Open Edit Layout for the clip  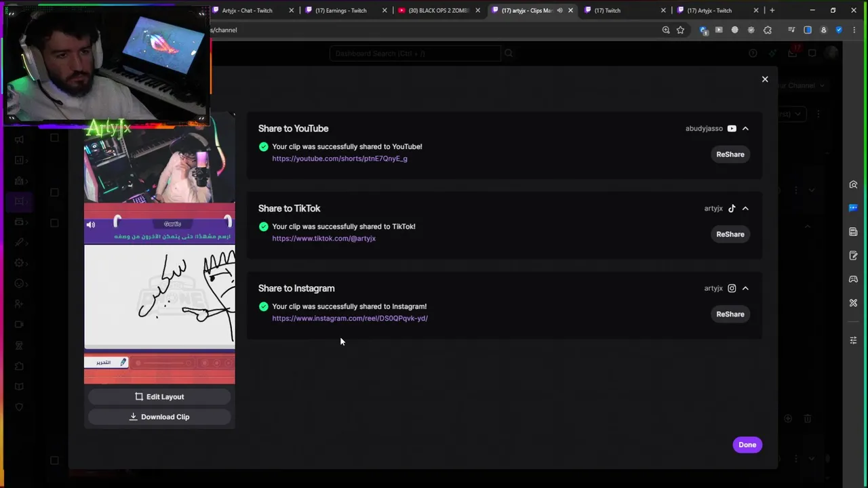coord(159,396)
